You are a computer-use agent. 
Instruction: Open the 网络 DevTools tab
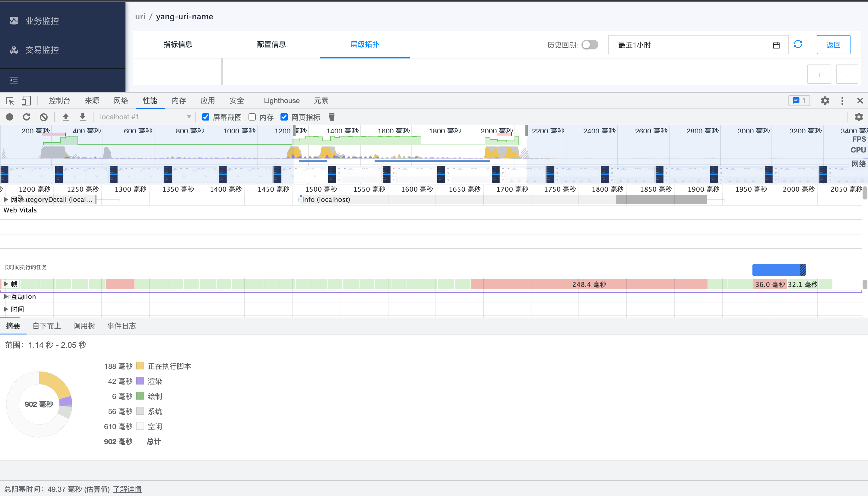tap(121, 101)
